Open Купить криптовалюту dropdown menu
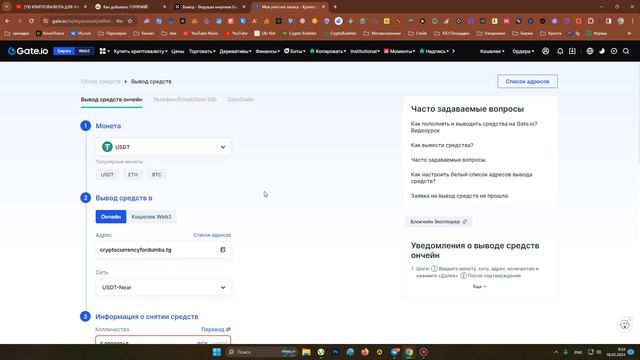Screen dimensions: 640x360 pos(140,51)
